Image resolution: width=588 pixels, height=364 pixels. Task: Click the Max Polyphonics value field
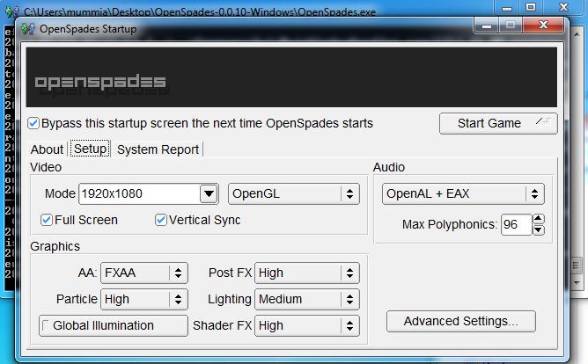click(516, 224)
